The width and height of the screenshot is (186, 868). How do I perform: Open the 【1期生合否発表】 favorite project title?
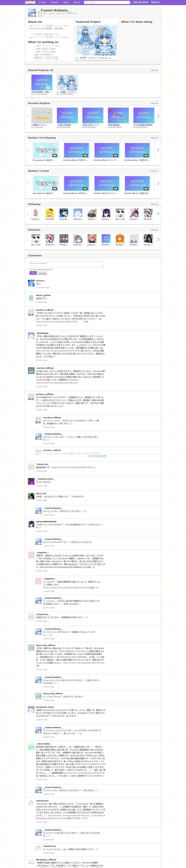click(64, 125)
